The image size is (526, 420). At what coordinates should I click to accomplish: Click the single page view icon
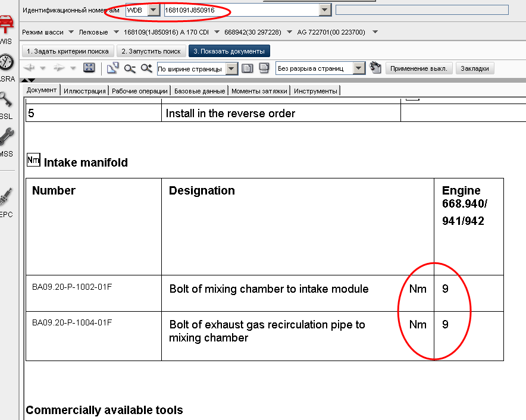pos(248,68)
